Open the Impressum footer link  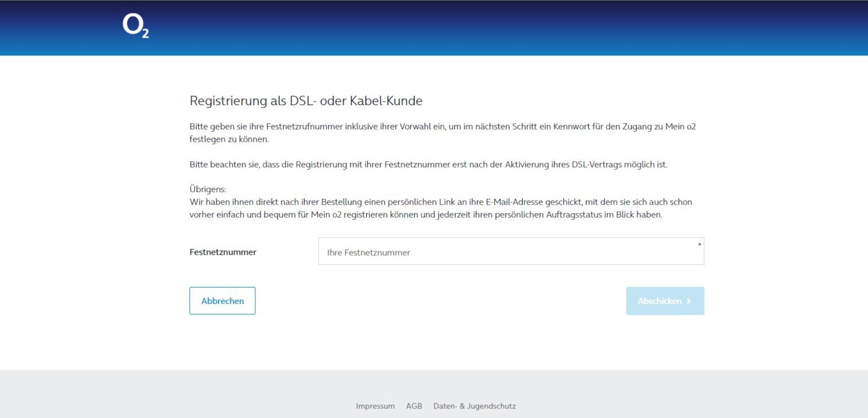375,406
